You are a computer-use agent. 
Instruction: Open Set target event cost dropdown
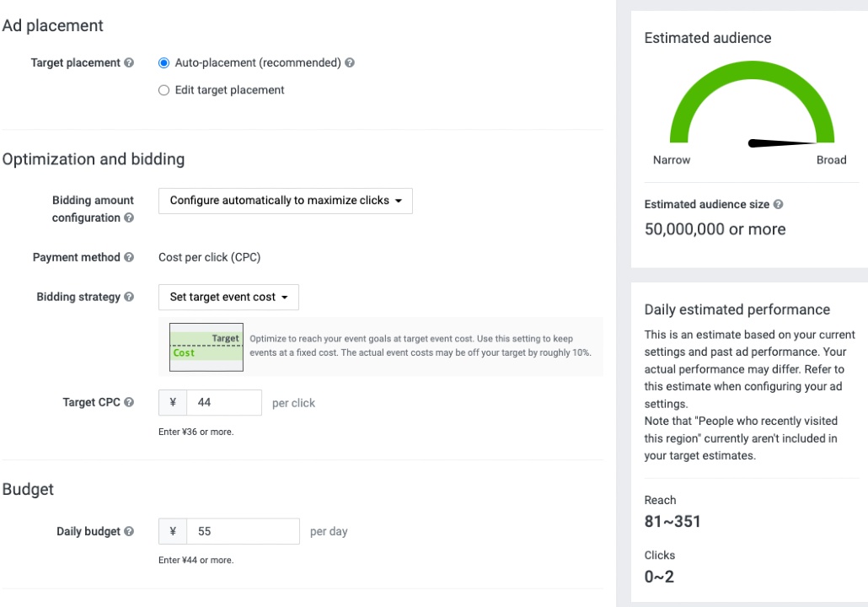tap(228, 298)
